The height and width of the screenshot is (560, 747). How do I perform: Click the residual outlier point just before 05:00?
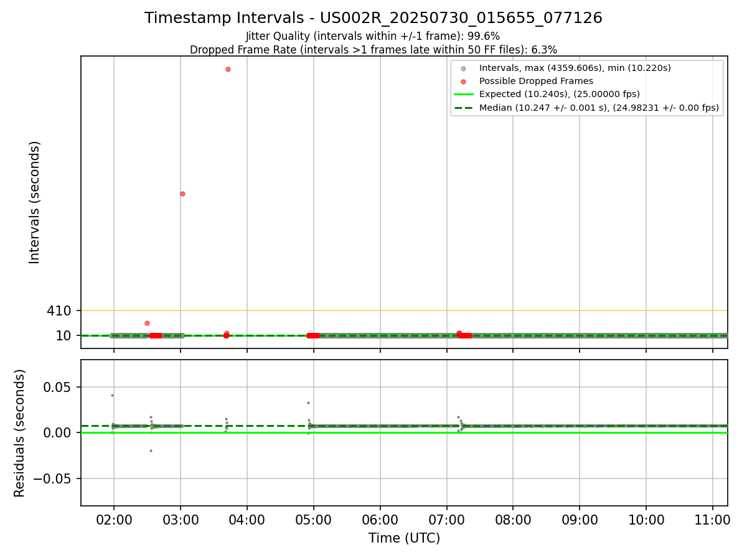[308, 403]
